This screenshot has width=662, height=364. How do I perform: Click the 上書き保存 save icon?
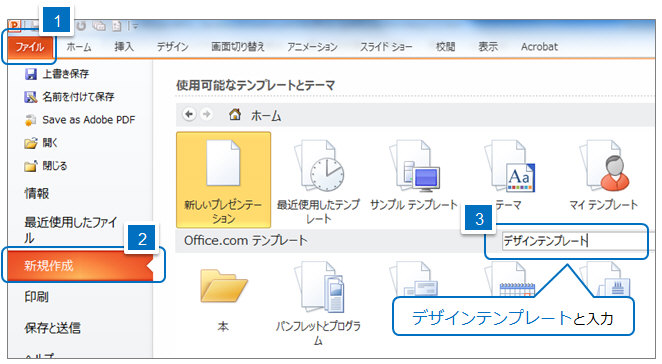pyautogui.click(x=30, y=74)
